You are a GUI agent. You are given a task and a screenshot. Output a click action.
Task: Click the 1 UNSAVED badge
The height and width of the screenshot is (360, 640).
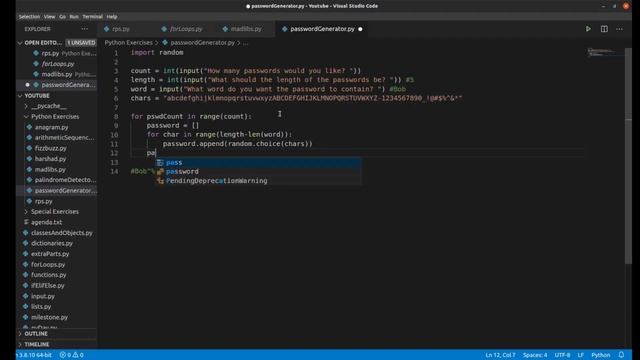81,42
